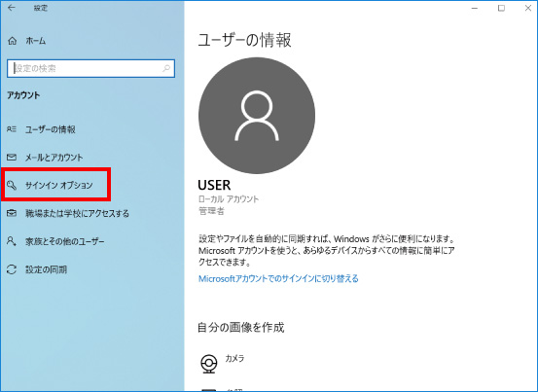
Task: Open 家族とその他のユーザー page
Action: 64,241
